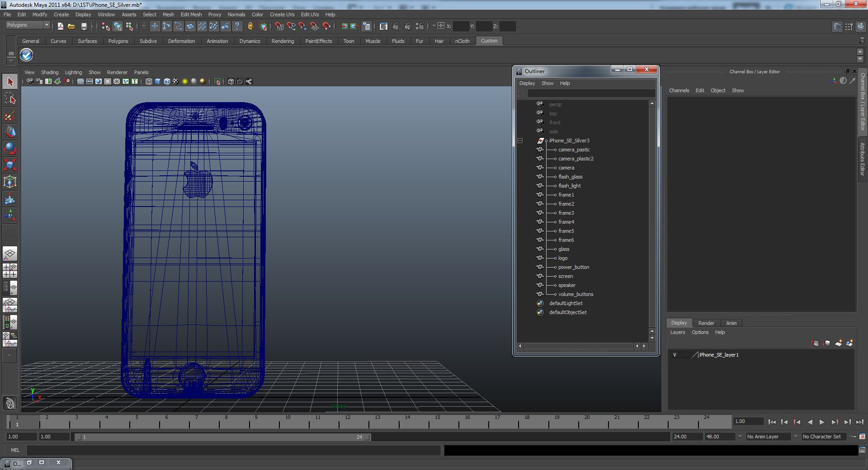Open the Polygons menu set dropdown

[27, 25]
